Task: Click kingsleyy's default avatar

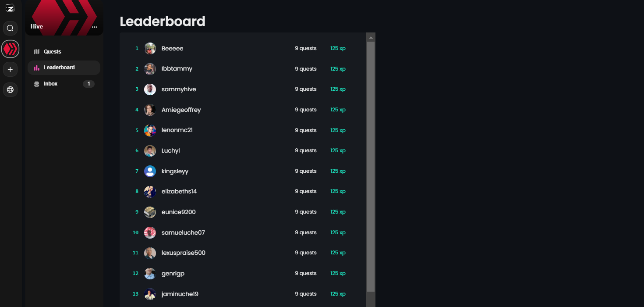Action: 150,171
